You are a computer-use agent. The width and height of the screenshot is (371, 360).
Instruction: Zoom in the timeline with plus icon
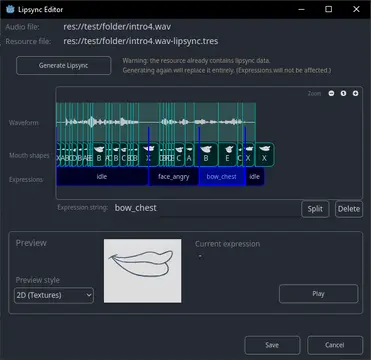tap(356, 93)
